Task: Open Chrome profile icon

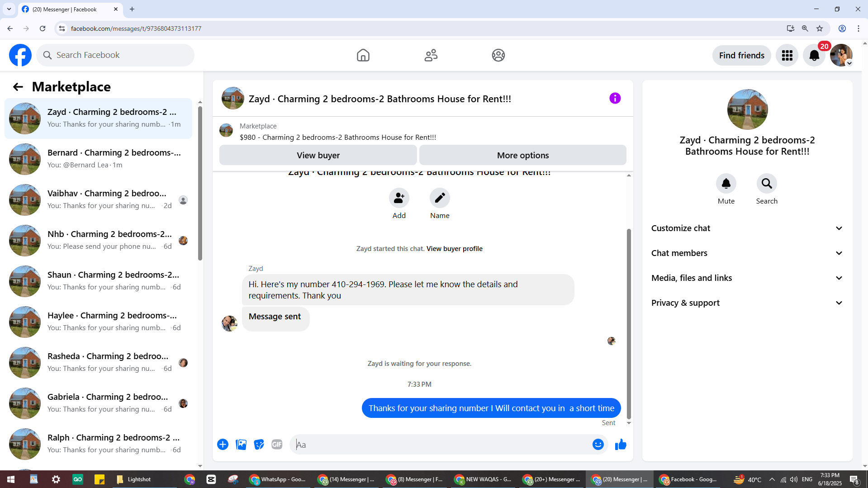Action: pos(842,28)
